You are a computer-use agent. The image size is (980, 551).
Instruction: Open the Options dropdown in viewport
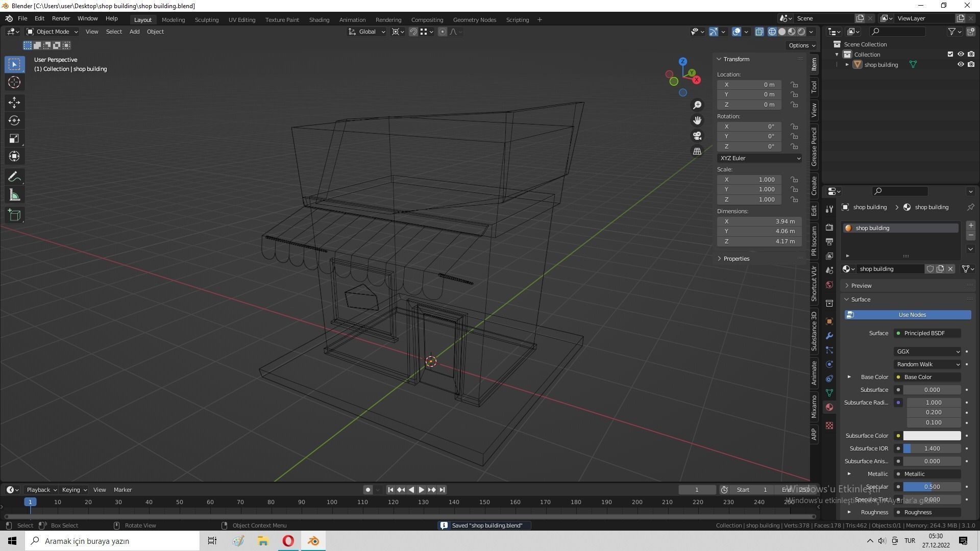coord(802,45)
